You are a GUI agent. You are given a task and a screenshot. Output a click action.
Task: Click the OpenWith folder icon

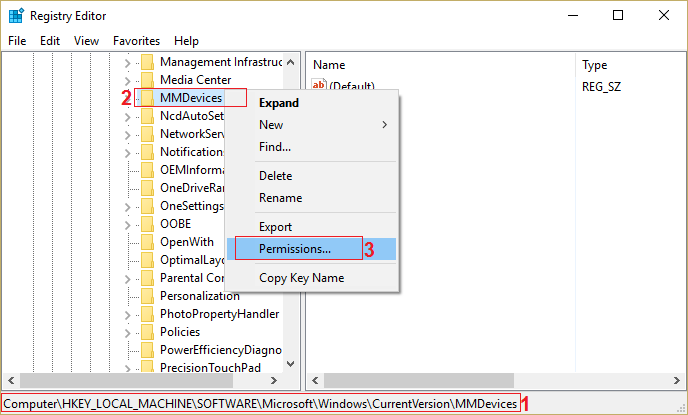147,242
